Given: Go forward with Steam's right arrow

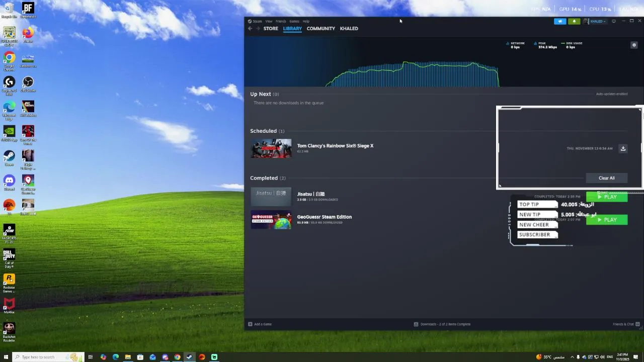Looking at the screenshot, I should 258,29.
